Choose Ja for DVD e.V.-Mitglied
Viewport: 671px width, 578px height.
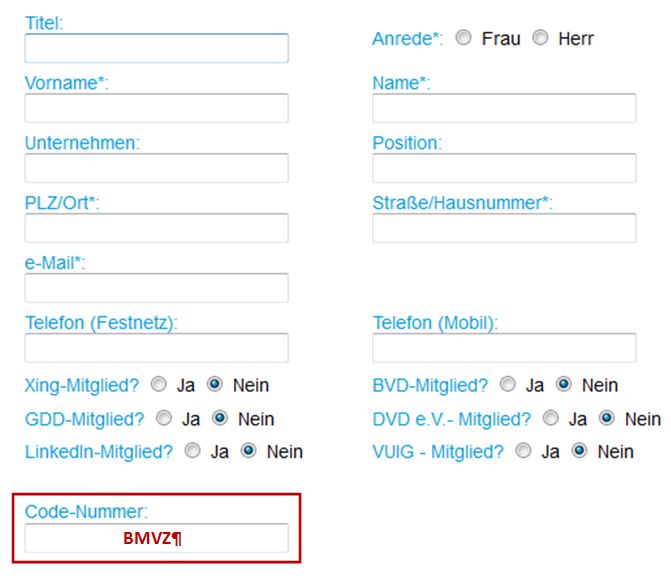click(551, 418)
